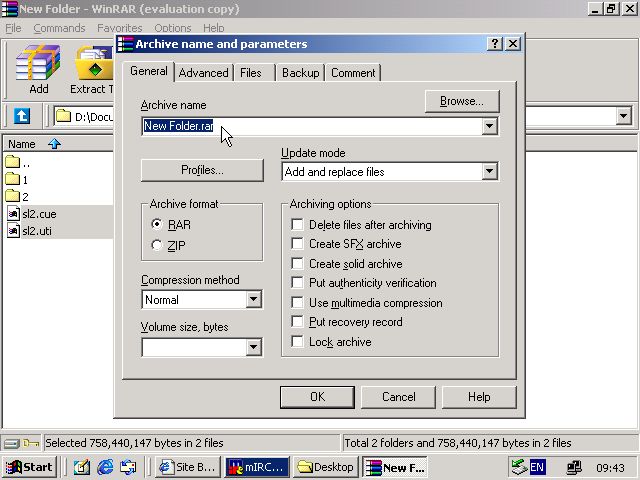Click the Archive name text field
The width and height of the screenshot is (640, 480).
[x=311, y=126]
